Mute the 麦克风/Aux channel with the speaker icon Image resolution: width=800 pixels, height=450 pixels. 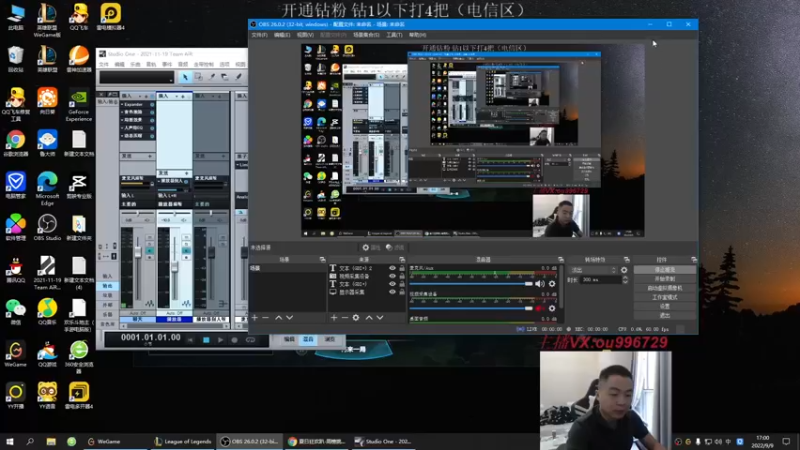pyautogui.click(x=540, y=284)
